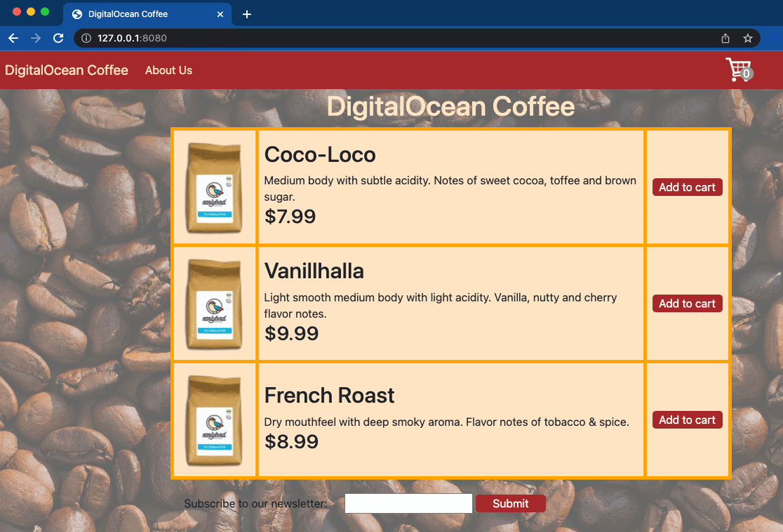783x532 pixels.
Task: View site information icon in address bar
Action: point(86,39)
